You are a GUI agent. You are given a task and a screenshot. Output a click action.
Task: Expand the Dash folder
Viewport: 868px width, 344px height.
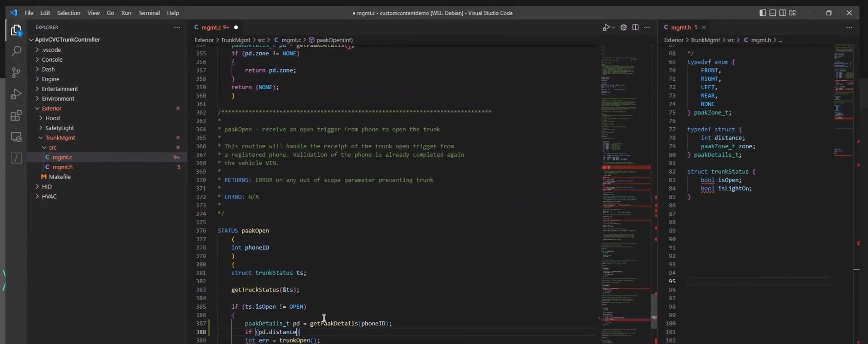pos(48,69)
